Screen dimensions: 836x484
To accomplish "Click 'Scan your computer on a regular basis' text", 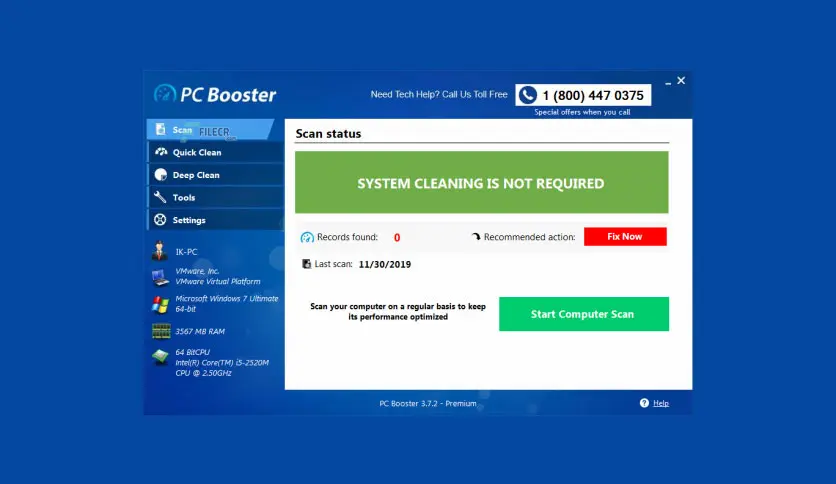I will [398, 311].
